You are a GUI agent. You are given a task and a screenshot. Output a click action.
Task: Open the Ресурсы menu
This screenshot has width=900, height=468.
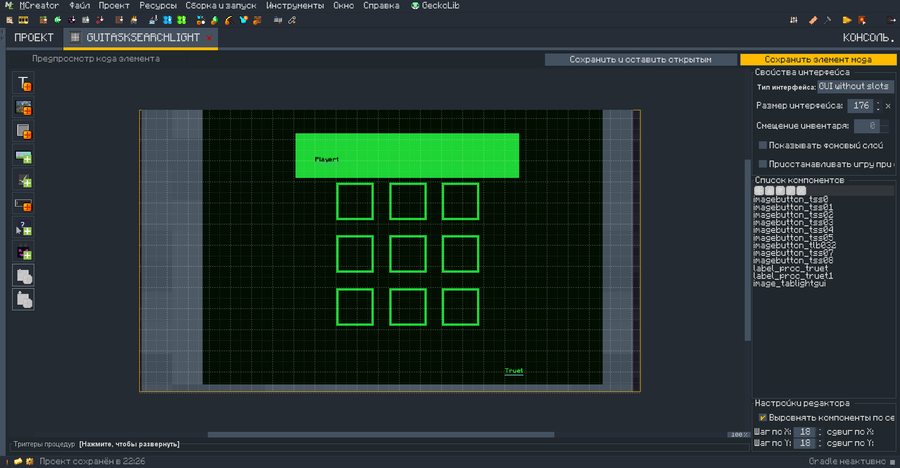158,6
